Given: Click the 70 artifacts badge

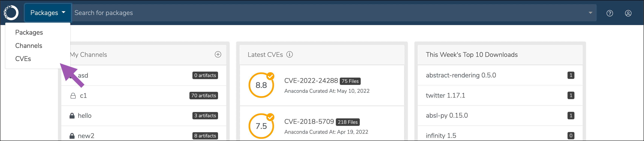Looking at the screenshot, I should coord(203,96).
